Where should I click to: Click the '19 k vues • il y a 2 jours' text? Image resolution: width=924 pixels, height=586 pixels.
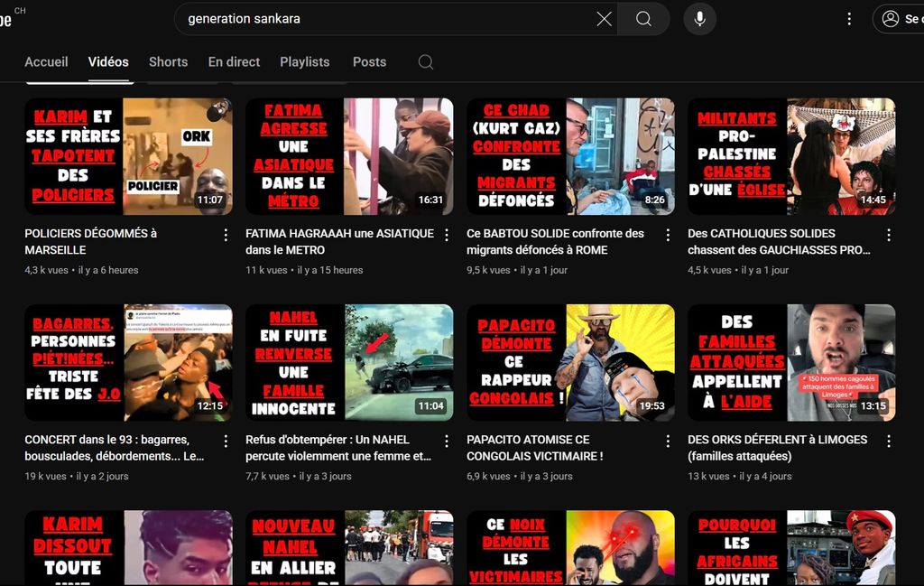point(77,476)
